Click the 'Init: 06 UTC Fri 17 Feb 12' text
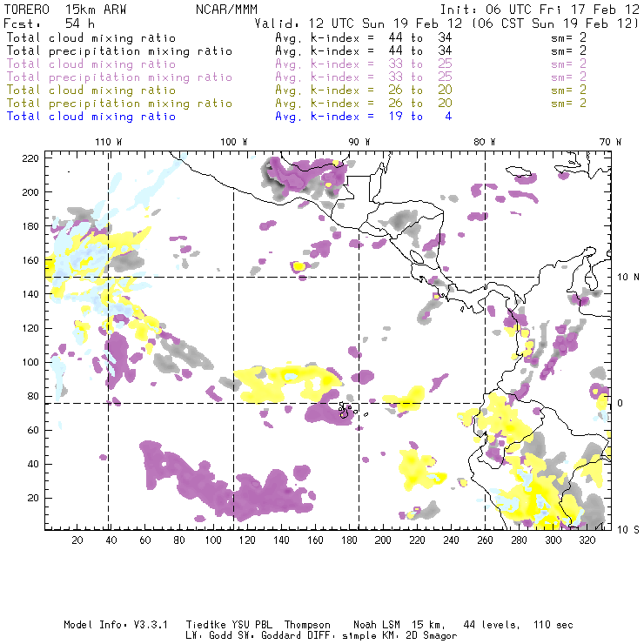This screenshot has width=644, height=644. click(540, 10)
